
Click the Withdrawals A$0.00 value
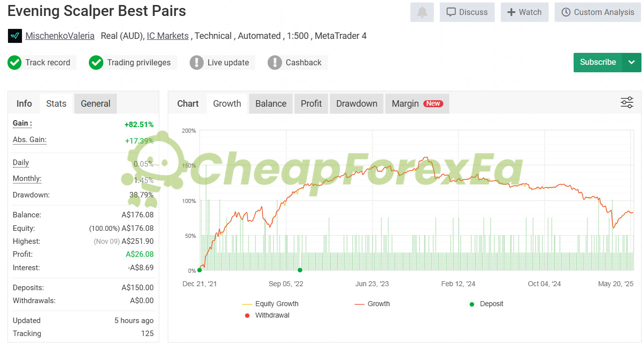click(x=142, y=301)
